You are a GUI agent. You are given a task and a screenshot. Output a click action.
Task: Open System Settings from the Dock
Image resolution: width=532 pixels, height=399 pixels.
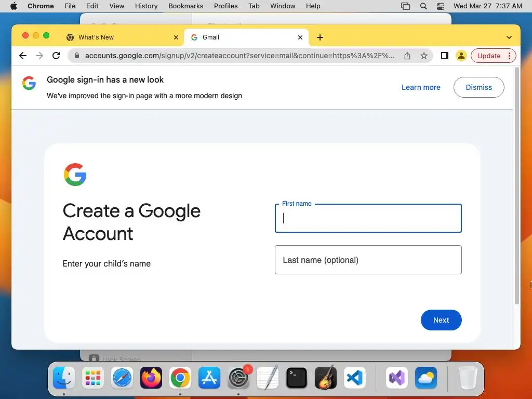pyautogui.click(x=238, y=378)
